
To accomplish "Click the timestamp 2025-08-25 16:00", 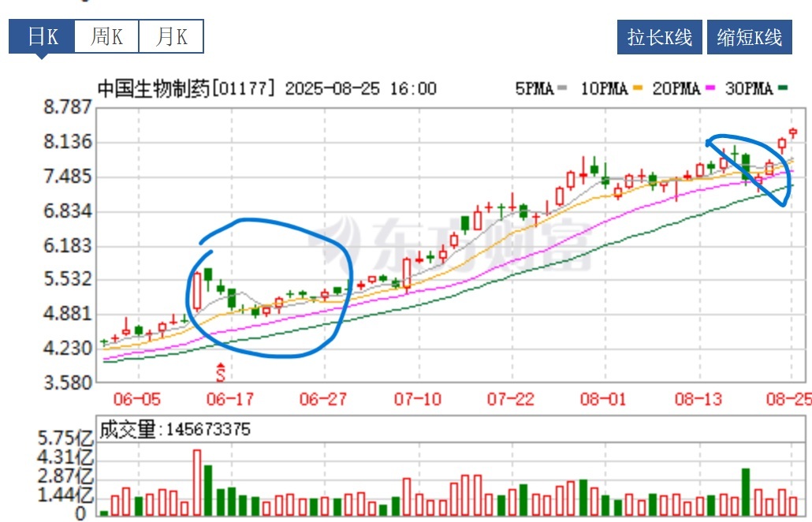I will point(361,88).
